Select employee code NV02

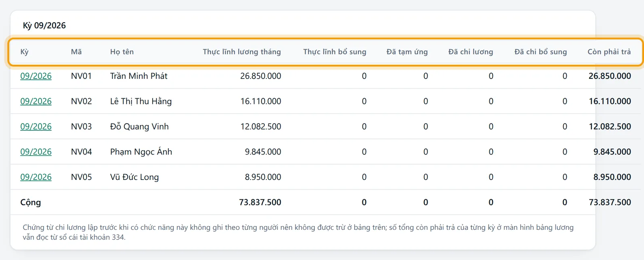(x=81, y=101)
